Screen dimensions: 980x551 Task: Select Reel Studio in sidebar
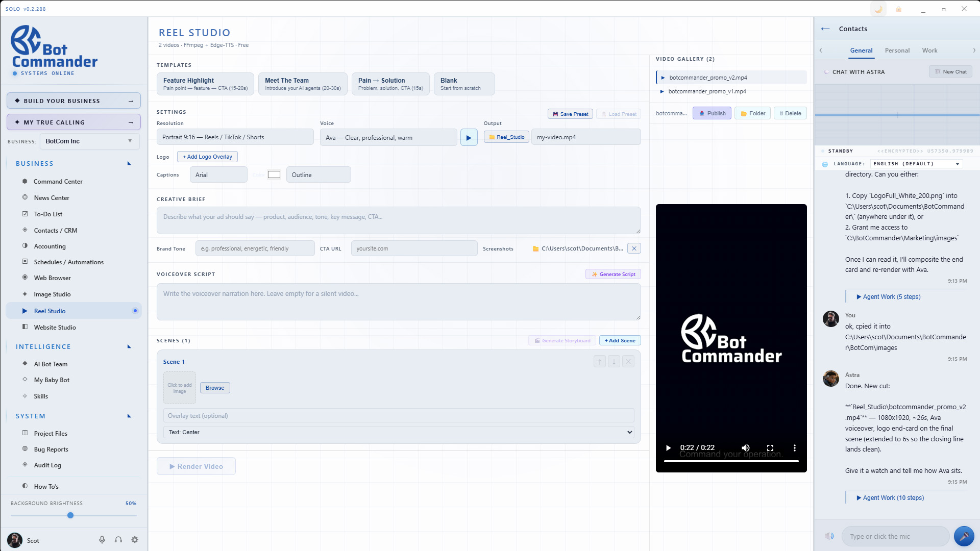click(73, 311)
